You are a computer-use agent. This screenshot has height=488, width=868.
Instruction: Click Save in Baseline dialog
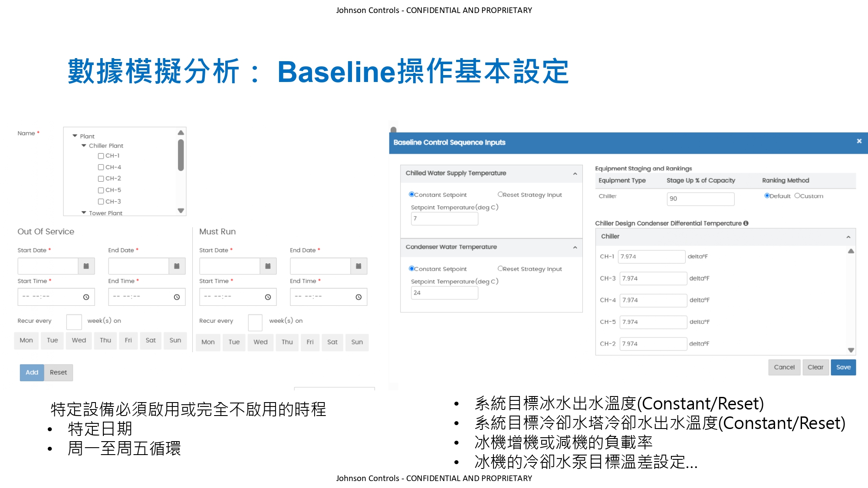tap(843, 367)
